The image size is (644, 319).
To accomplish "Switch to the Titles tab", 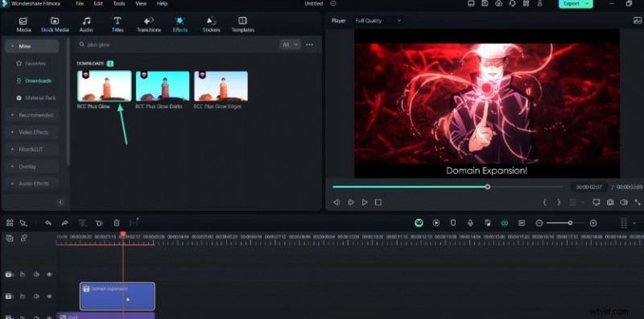I will (x=118, y=25).
